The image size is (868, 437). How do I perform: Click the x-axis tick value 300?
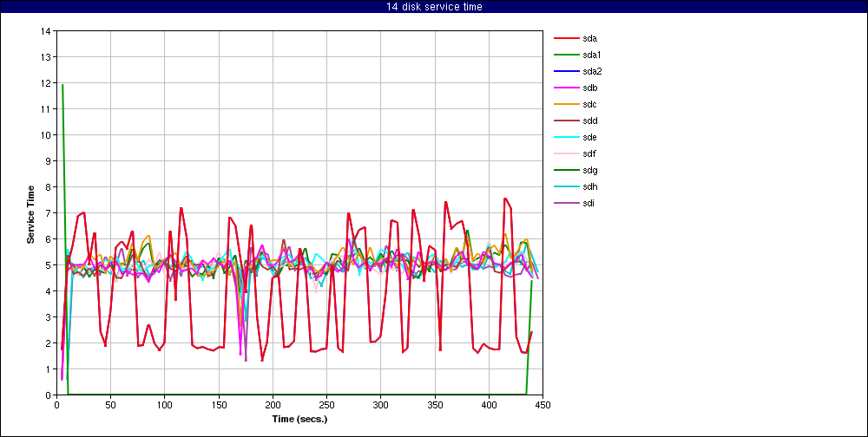380,404
